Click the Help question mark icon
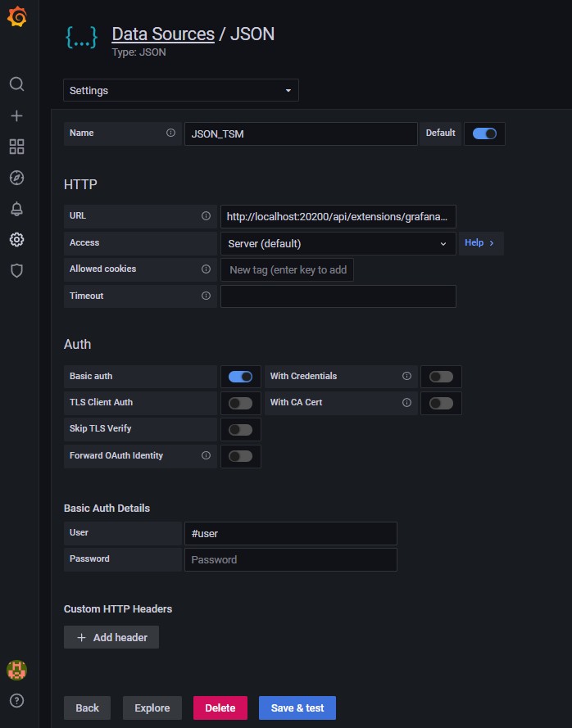The height and width of the screenshot is (728, 572). (x=16, y=700)
